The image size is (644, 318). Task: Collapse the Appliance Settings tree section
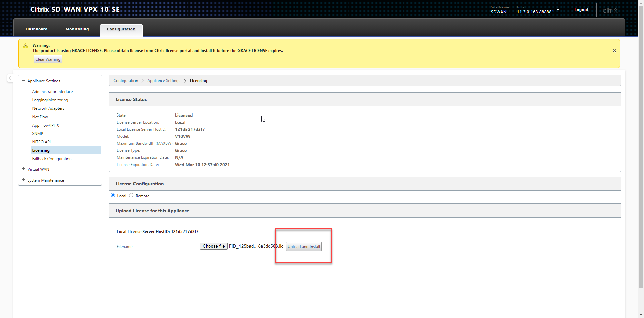point(24,81)
